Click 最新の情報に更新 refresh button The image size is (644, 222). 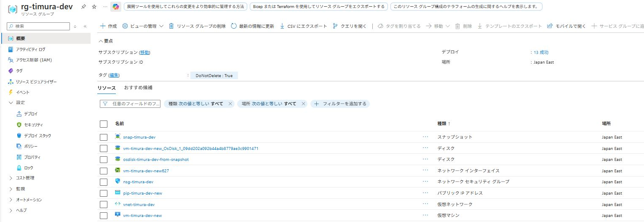(252, 26)
